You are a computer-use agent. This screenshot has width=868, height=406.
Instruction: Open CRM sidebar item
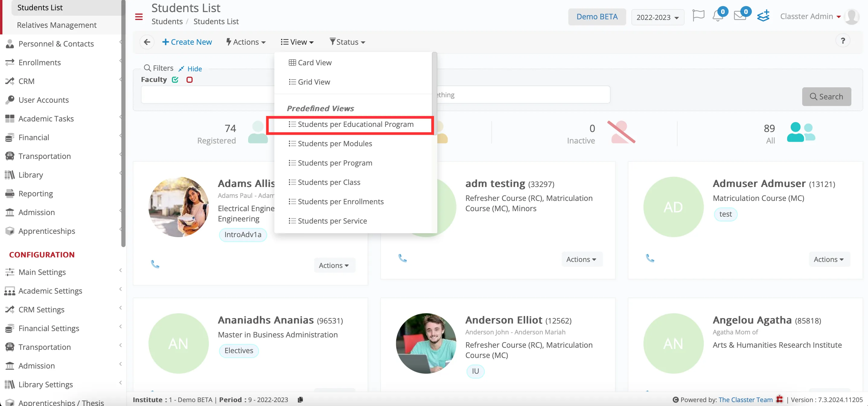(x=63, y=81)
